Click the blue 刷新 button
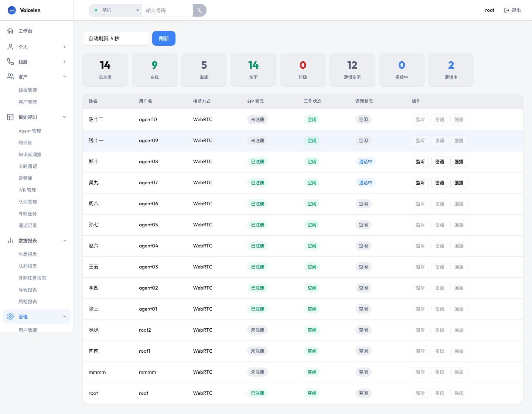The height and width of the screenshot is (414, 532). coord(164,38)
